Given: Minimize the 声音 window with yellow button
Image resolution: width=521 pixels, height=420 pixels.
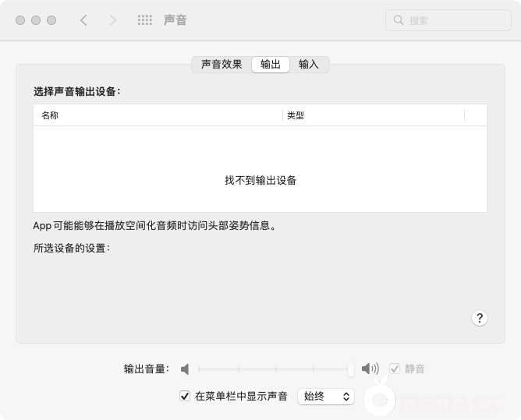Looking at the screenshot, I should (36, 20).
